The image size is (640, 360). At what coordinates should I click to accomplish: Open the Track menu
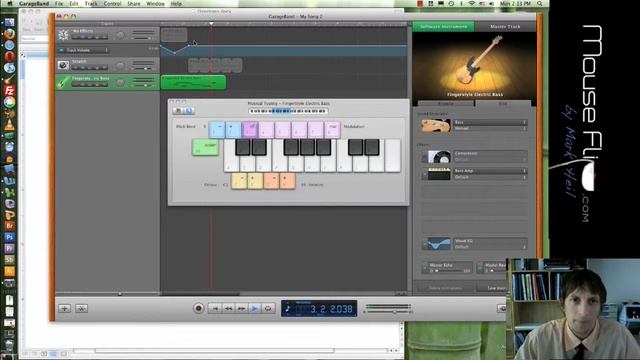point(91,4)
